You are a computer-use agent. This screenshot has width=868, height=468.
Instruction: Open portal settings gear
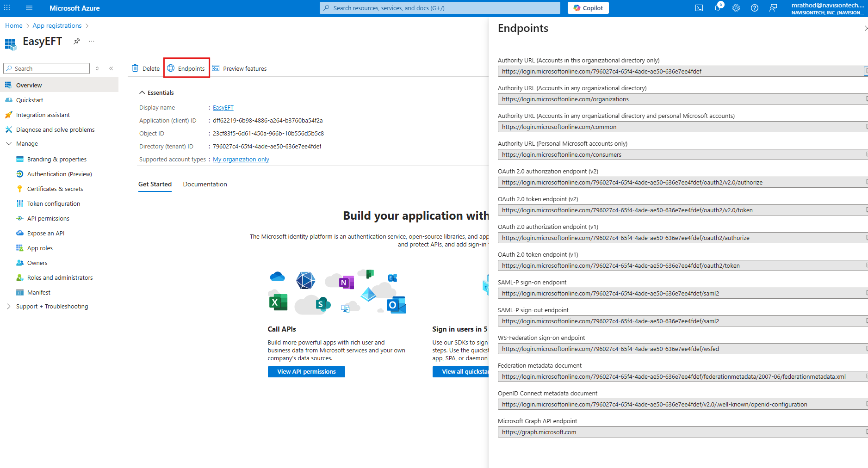click(x=736, y=8)
